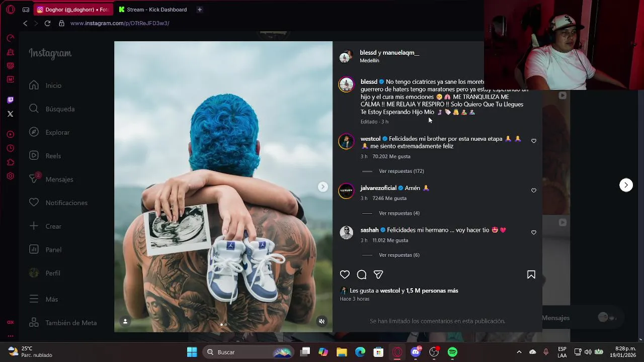
Task: Go to the next post arrow
Action: pos(626,185)
